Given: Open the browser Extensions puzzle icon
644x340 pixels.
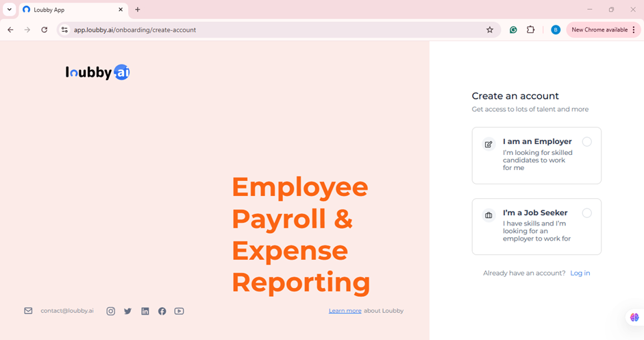Looking at the screenshot, I should 531,29.
